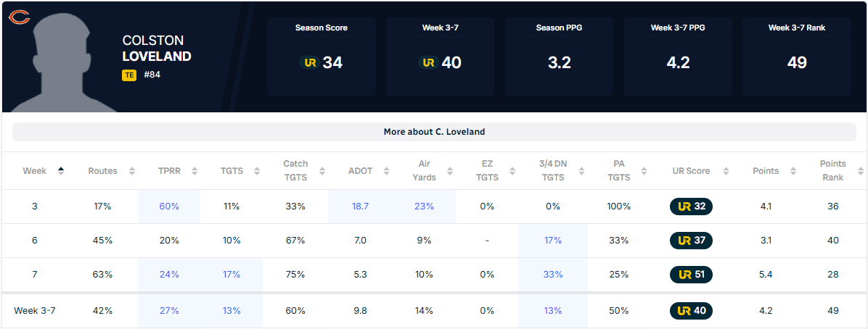Click the UR logo in Season Score
The image size is (868, 329).
(309, 63)
